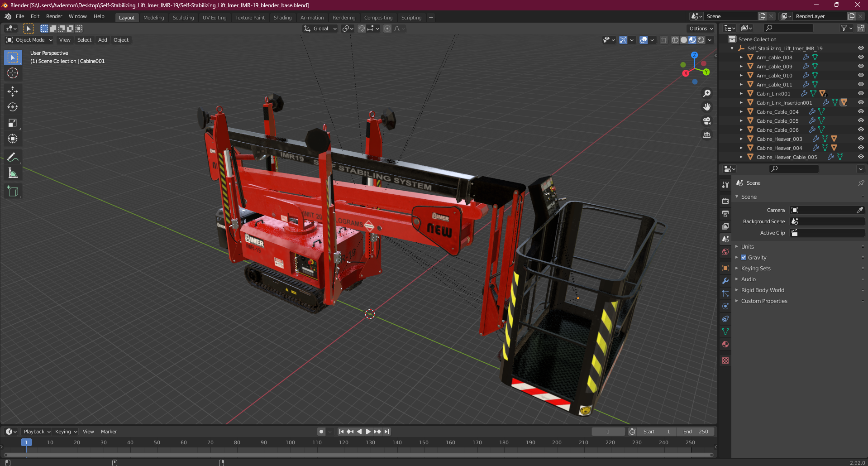Select the Move tool
Screen dimensions: 868x466
[x=13, y=91]
